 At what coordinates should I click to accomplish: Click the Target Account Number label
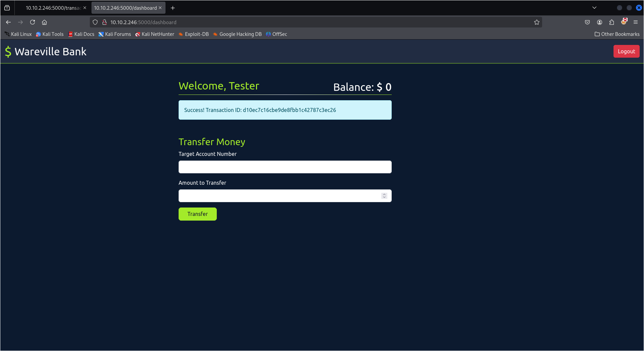click(207, 154)
